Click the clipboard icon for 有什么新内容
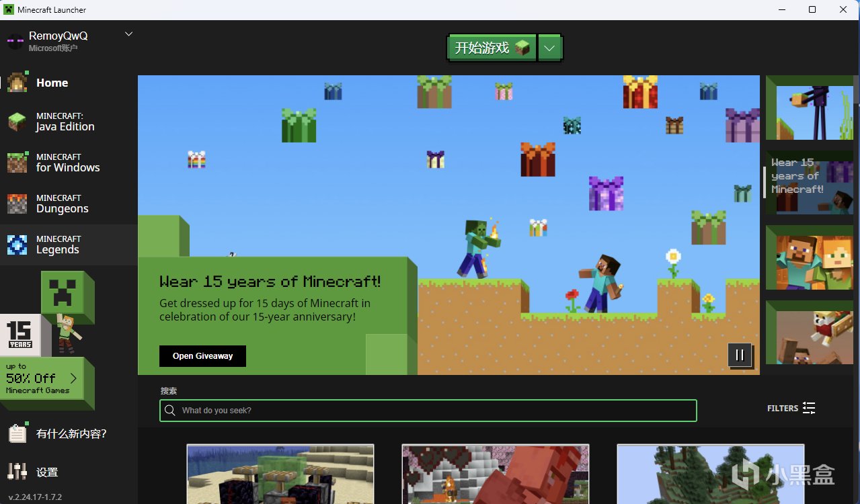The height and width of the screenshot is (504, 860). point(17,433)
